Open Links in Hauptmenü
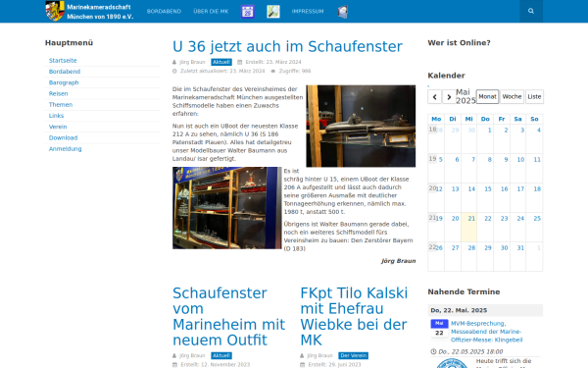 tap(56, 116)
